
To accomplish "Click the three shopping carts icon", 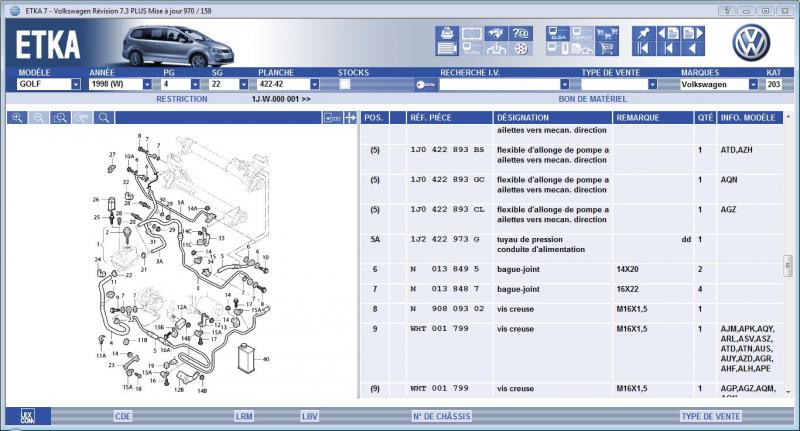I will click(607, 33).
